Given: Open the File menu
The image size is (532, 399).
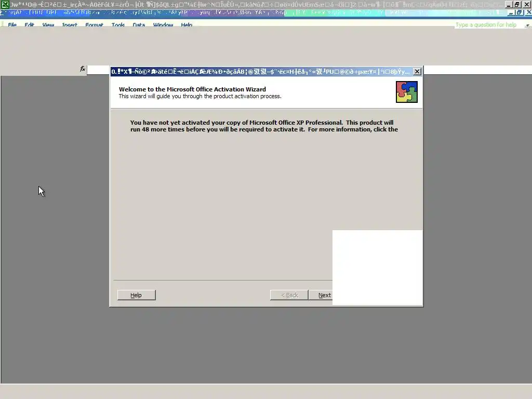Looking at the screenshot, I should pos(12,25).
